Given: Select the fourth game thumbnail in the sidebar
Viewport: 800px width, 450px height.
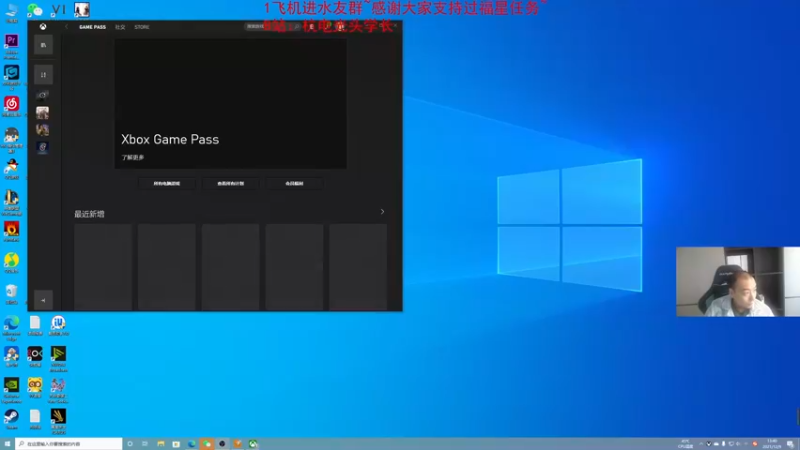Looking at the screenshot, I should click(42, 147).
